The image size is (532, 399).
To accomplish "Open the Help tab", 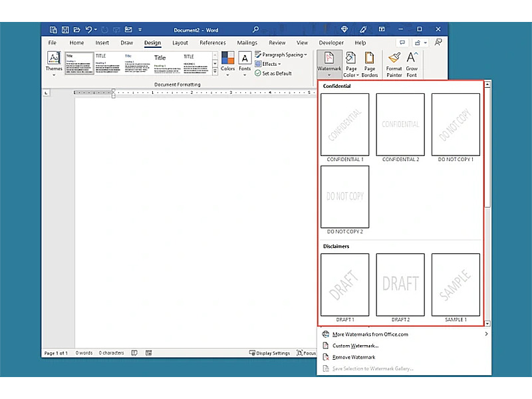I will [x=360, y=43].
